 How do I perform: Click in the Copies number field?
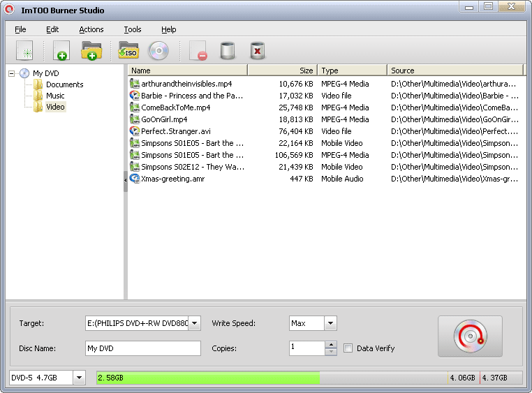click(307, 348)
